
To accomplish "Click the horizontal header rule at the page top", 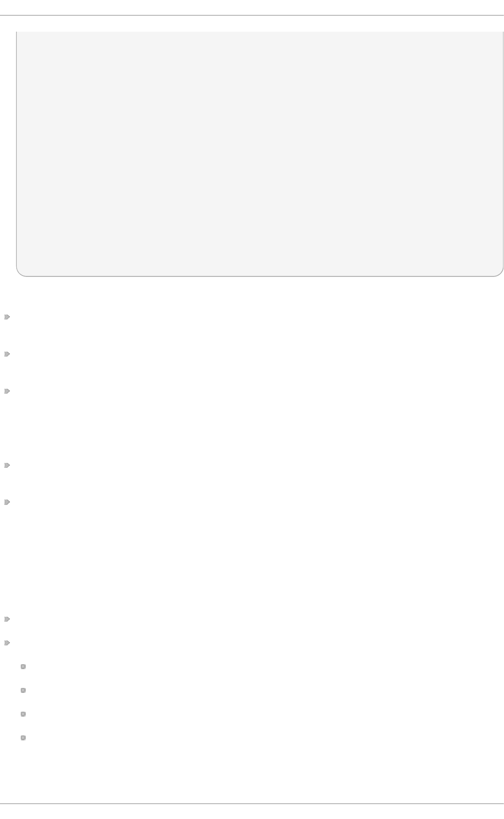I will coord(252,15).
